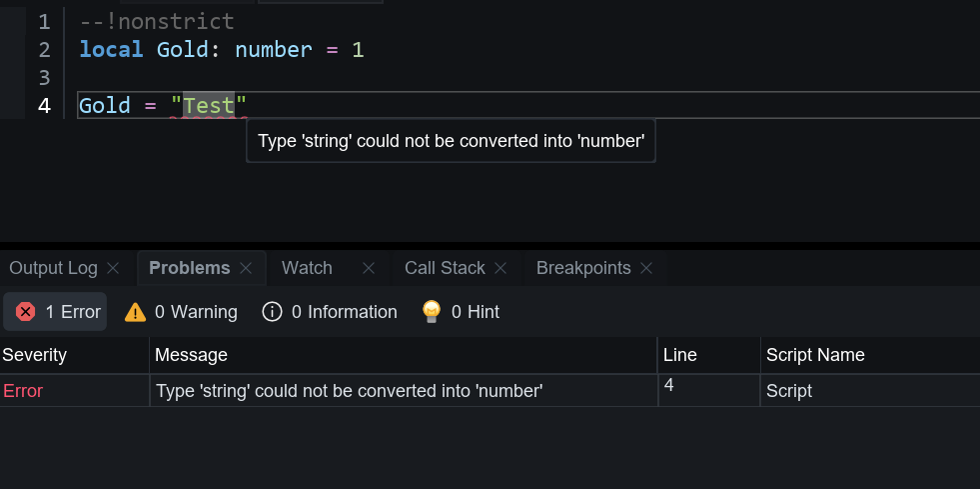Open the Watch tab

click(307, 268)
